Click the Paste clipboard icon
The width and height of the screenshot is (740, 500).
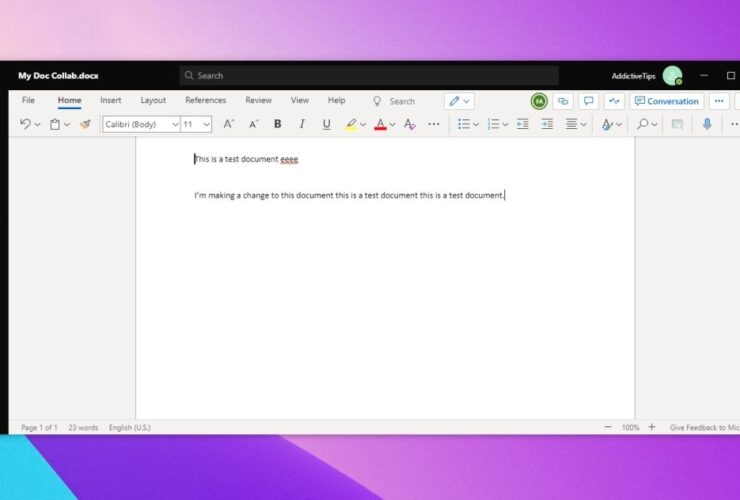(55, 124)
